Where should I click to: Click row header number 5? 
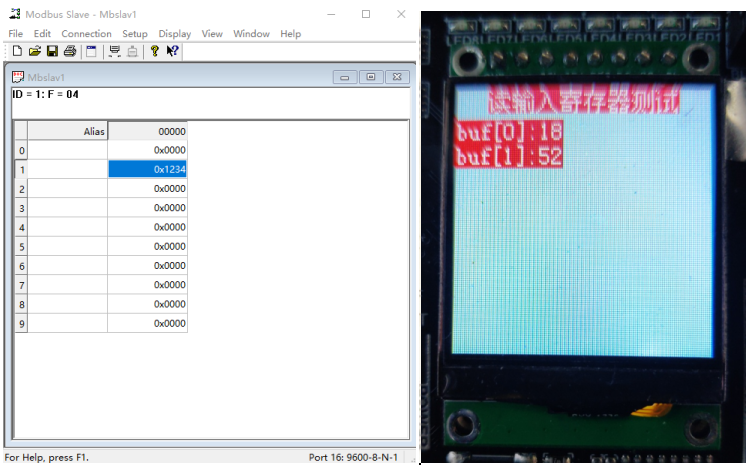(22, 246)
